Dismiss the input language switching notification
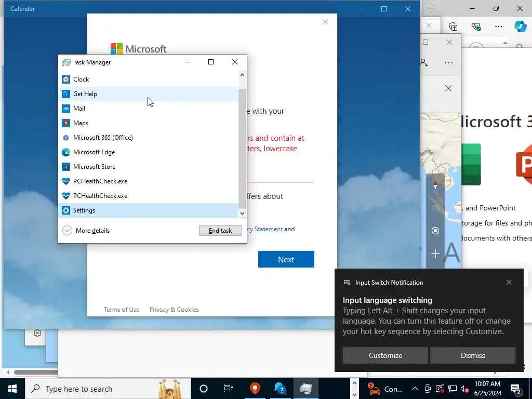532x399 pixels. click(473, 355)
